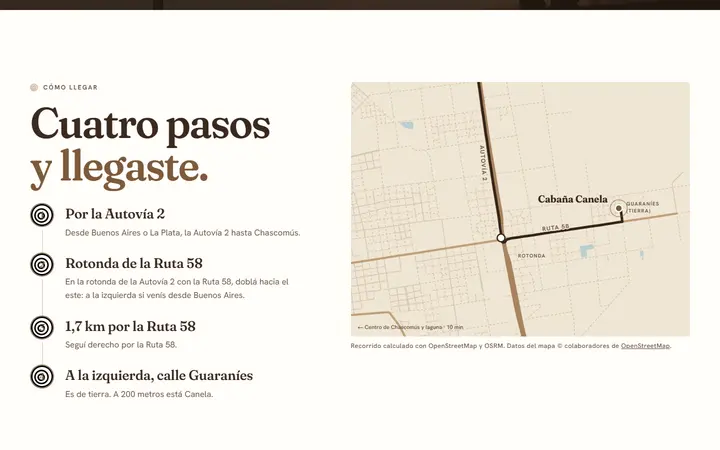Click the text Es de tierra. A 200 metros
720x450 pixels.
click(x=139, y=394)
